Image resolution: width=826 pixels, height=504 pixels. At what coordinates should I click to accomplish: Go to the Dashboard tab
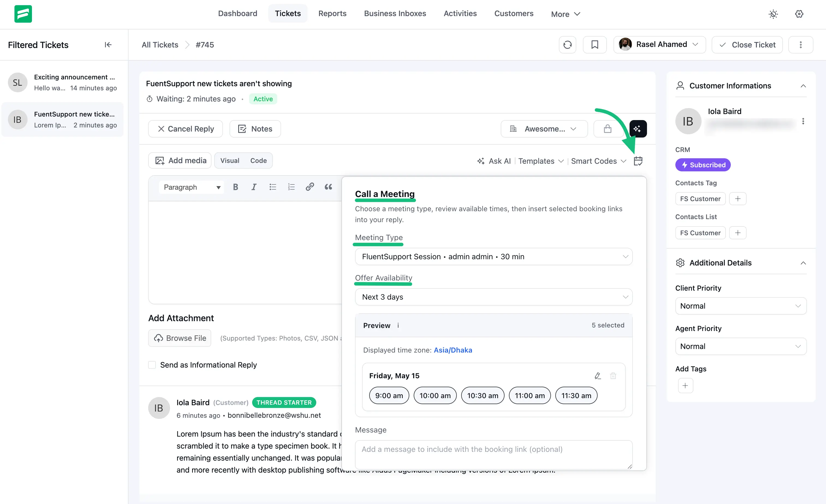click(x=238, y=13)
